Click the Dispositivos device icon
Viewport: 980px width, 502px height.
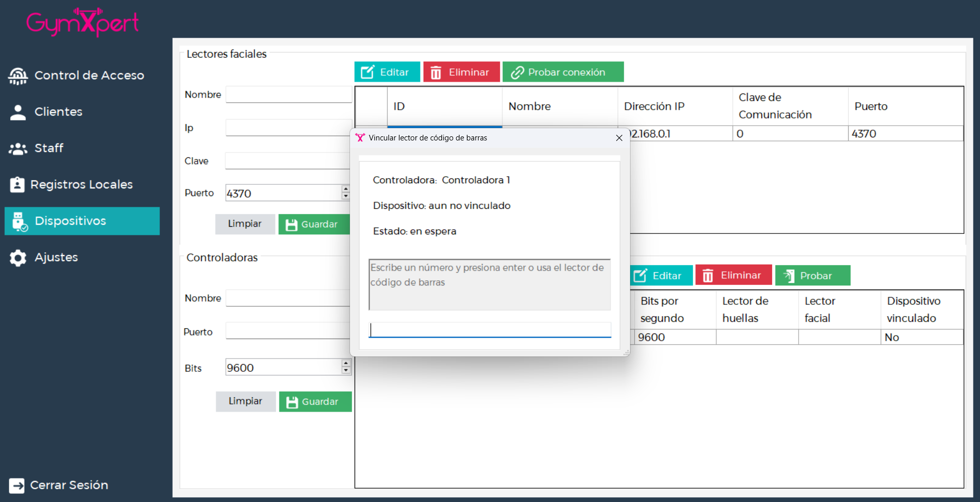pos(19,221)
